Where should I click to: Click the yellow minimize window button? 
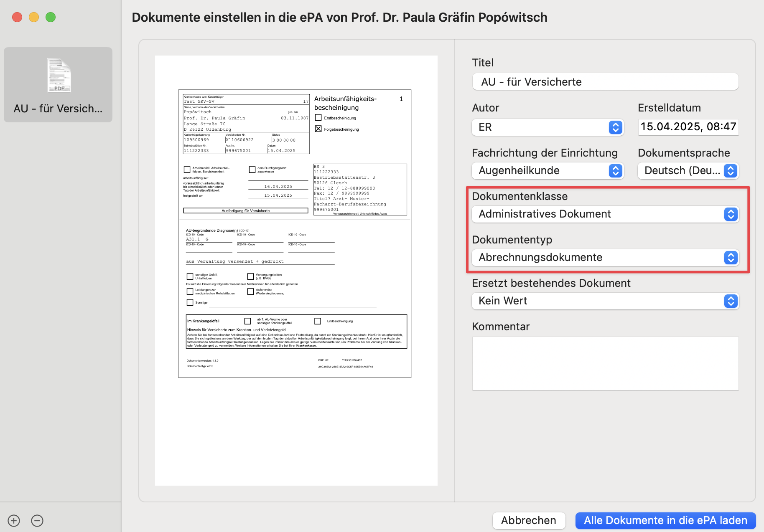coord(34,17)
